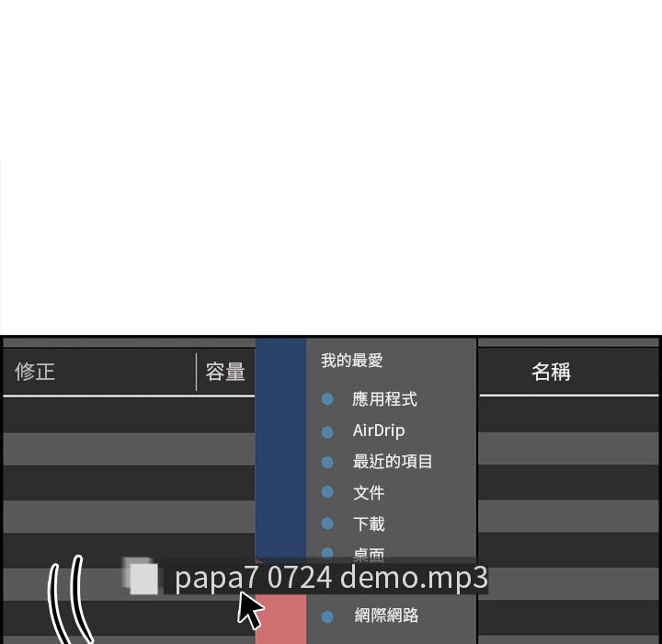Image resolution: width=662 pixels, height=644 pixels.
Task: Click the pink color block in the sidebar
Action: point(280,619)
